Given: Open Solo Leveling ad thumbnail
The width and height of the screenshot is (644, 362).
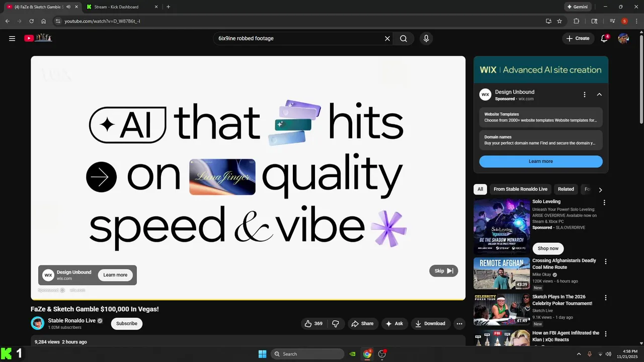Looking at the screenshot, I should 502,226.
